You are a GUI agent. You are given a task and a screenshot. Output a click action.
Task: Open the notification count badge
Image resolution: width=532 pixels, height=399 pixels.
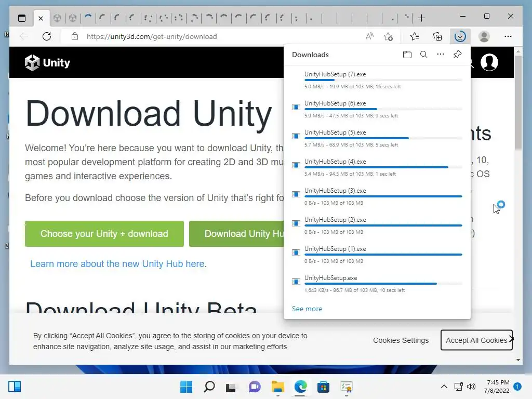(x=517, y=387)
